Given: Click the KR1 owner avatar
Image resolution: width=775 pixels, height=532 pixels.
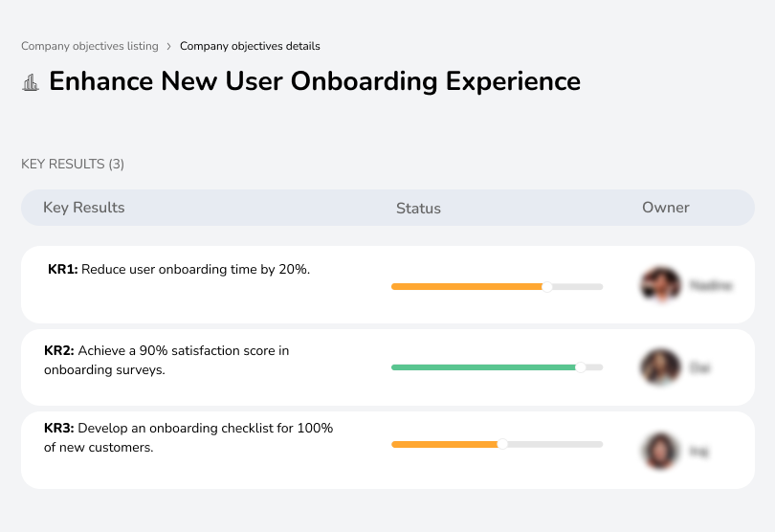Looking at the screenshot, I should tap(660, 285).
